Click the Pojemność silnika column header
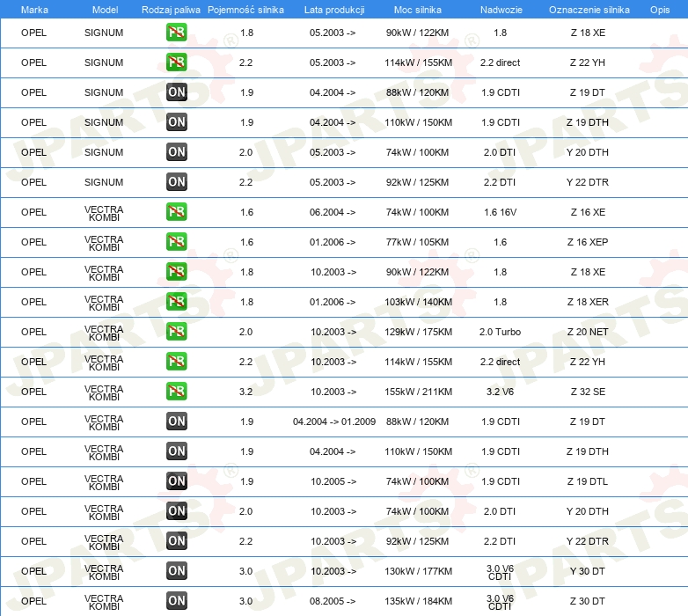 [245, 10]
